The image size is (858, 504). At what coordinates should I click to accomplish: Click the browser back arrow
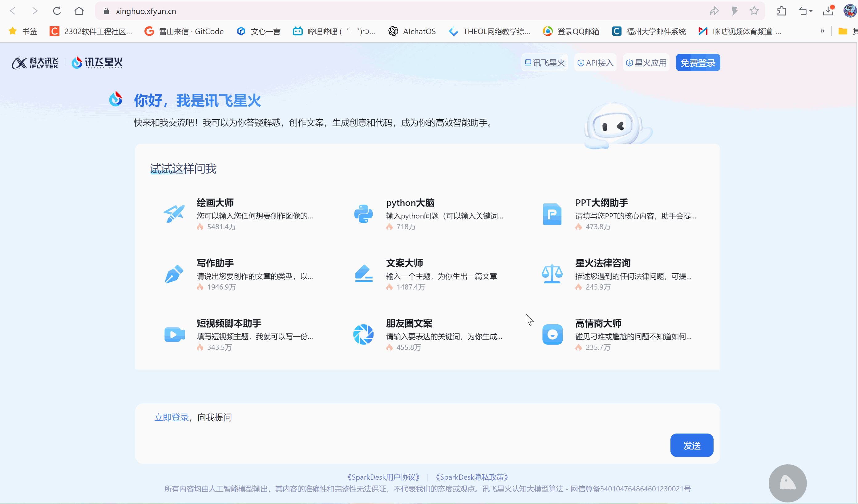[13, 11]
